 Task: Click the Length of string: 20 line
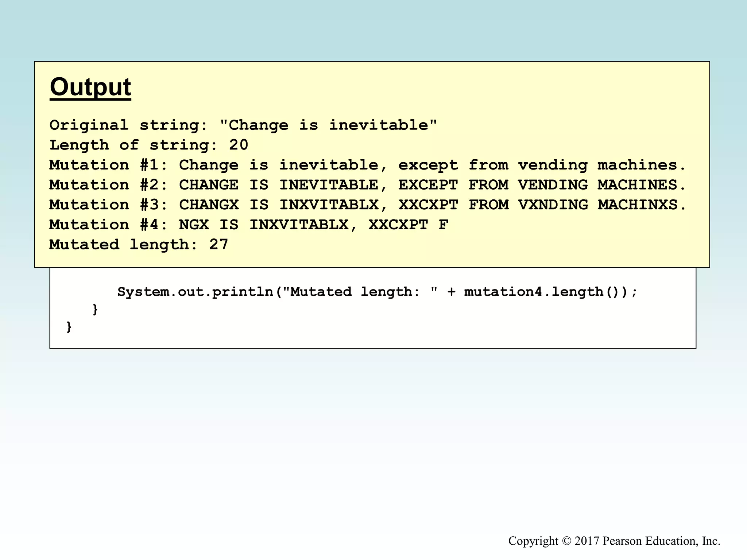pyautogui.click(x=149, y=145)
